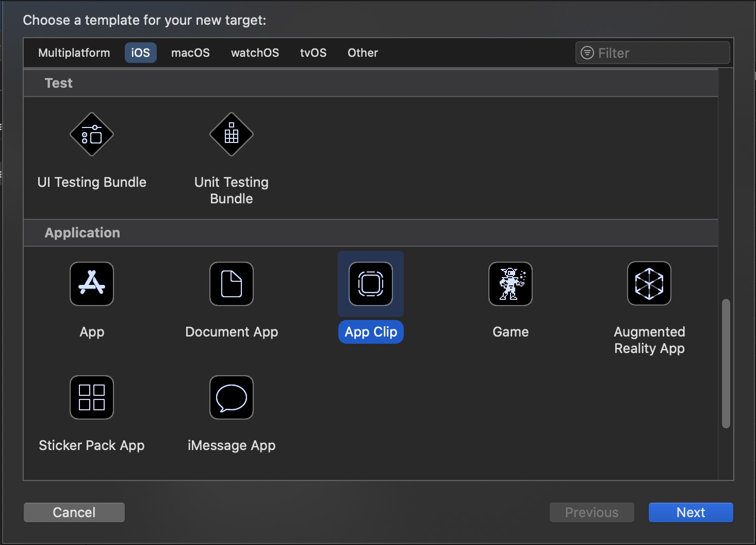Click the Next button
The width and height of the screenshot is (756, 545).
coord(691,512)
